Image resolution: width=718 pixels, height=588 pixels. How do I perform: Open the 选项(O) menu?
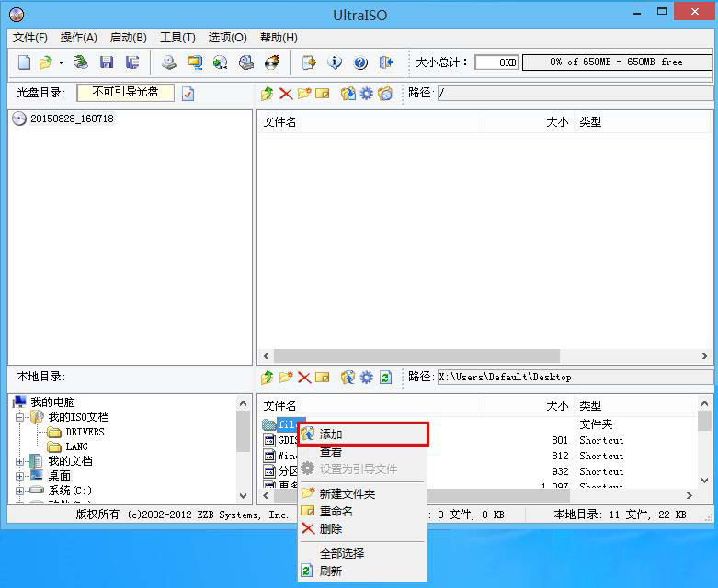click(228, 38)
